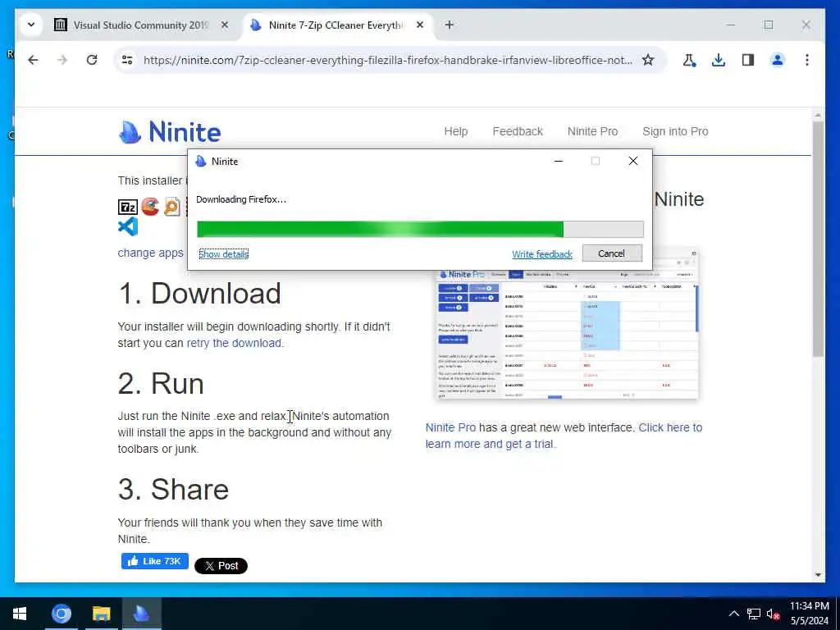
Task: Open Ninite Pro in header
Action: tap(592, 131)
